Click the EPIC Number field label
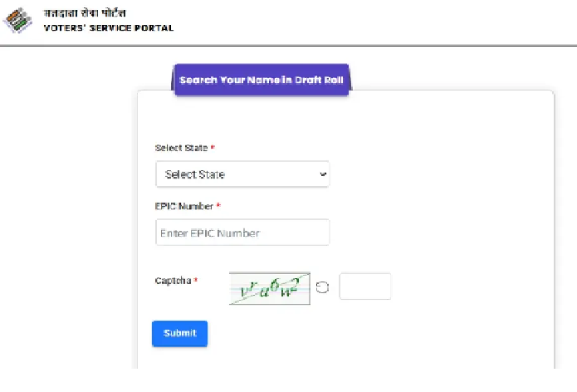This screenshot has width=577, height=392. point(183,206)
